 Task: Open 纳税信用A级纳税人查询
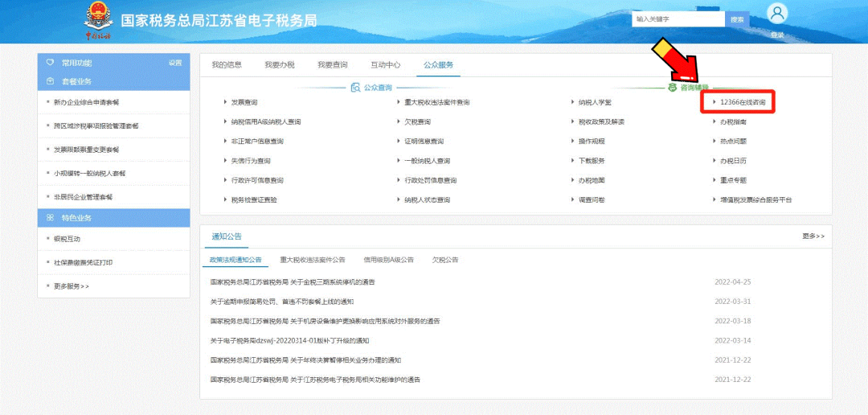[x=266, y=122]
